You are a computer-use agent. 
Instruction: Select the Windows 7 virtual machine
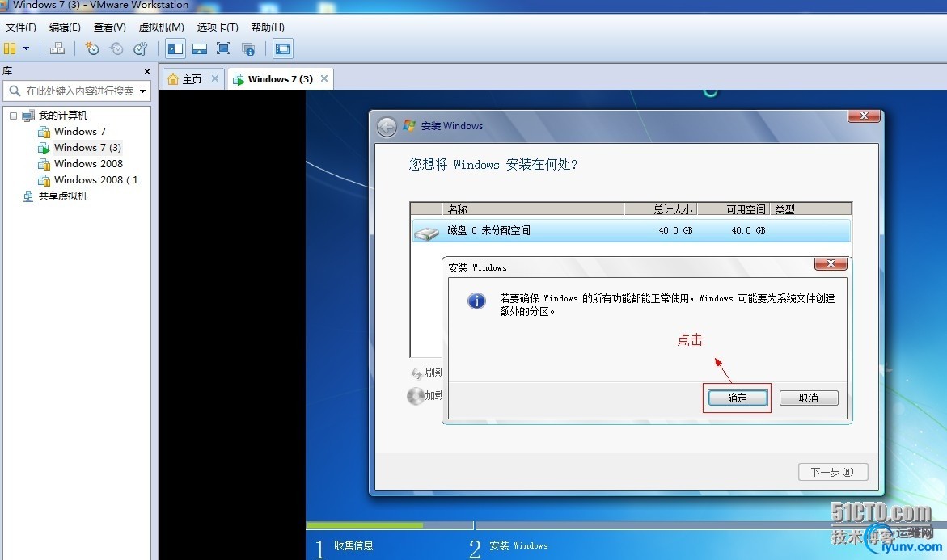click(80, 132)
